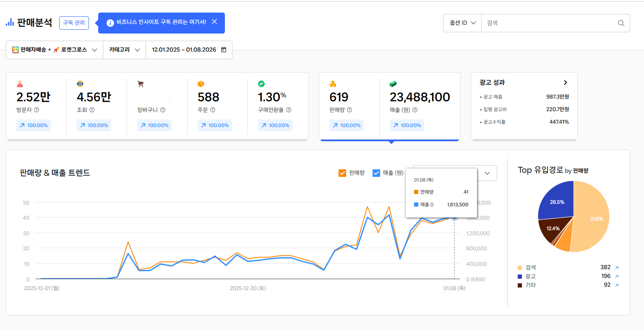The width and height of the screenshot is (644, 329).
Task: Click help icon next to 장바구니
Action: tap(163, 110)
